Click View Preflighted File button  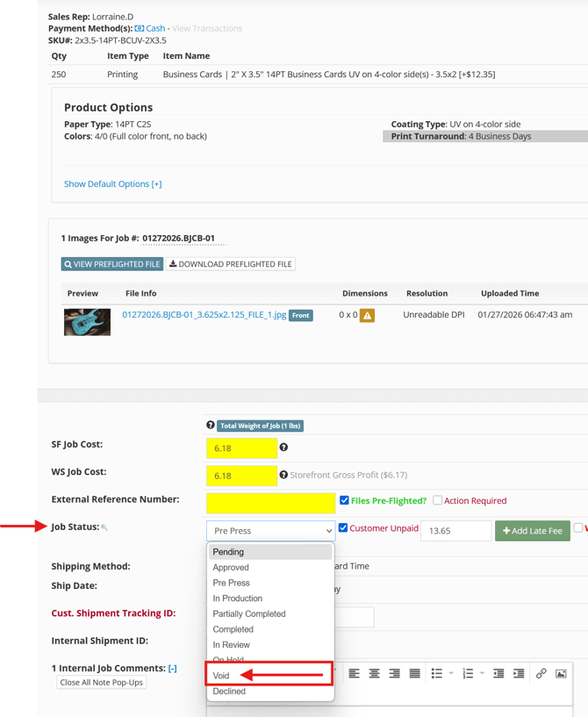pos(112,264)
